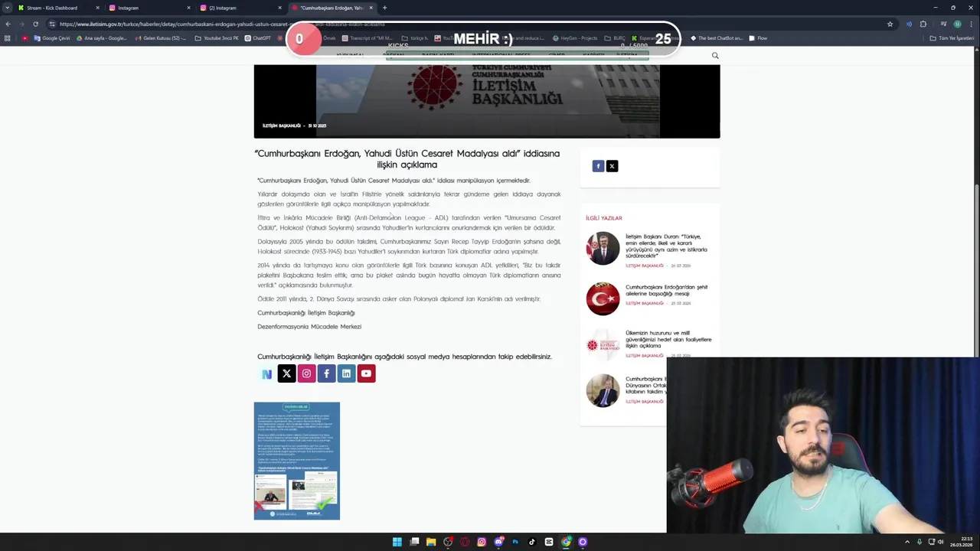This screenshot has height=551, width=980.
Task: Open the Chrome profile avatar
Action: click(x=957, y=24)
